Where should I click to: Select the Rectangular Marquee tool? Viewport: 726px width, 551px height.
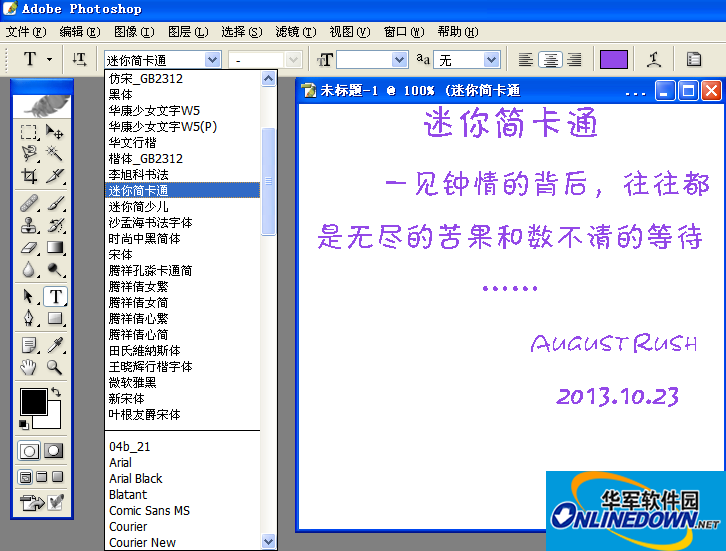29,132
